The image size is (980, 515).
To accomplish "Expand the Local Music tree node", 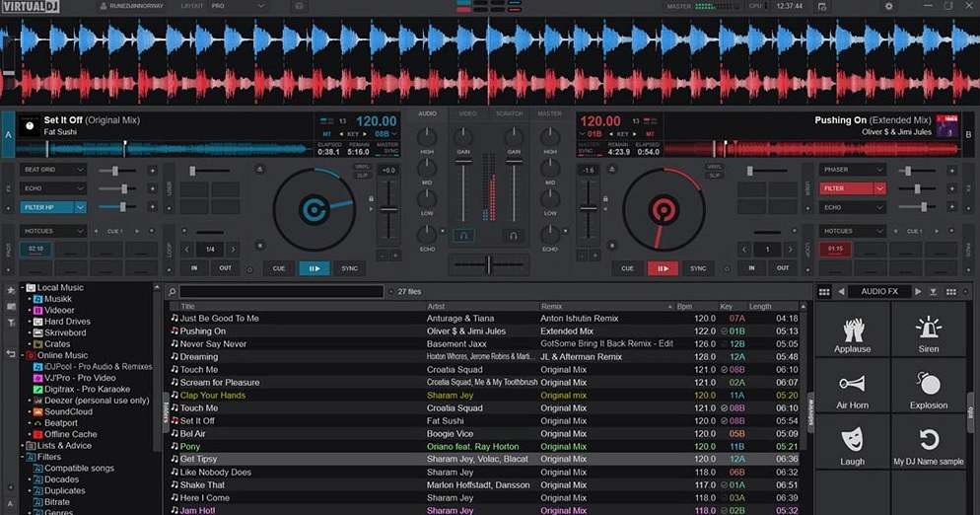I will 23,288.
